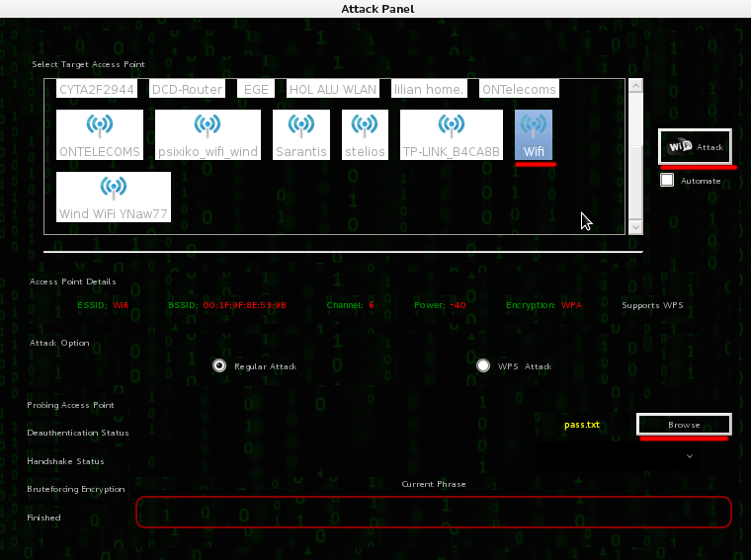Browse for a wordlist file
751x560 pixels.
pyautogui.click(x=684, y=425)
